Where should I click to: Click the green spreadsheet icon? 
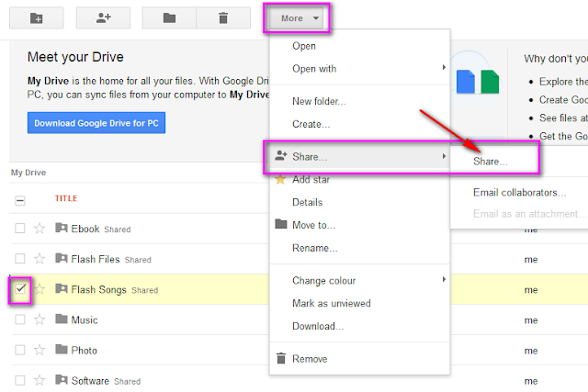click(490, 82)
